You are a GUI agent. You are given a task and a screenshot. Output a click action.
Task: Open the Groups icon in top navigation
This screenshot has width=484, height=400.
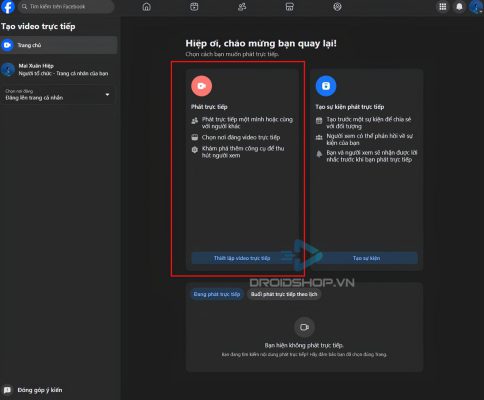[x=337, y=7]
